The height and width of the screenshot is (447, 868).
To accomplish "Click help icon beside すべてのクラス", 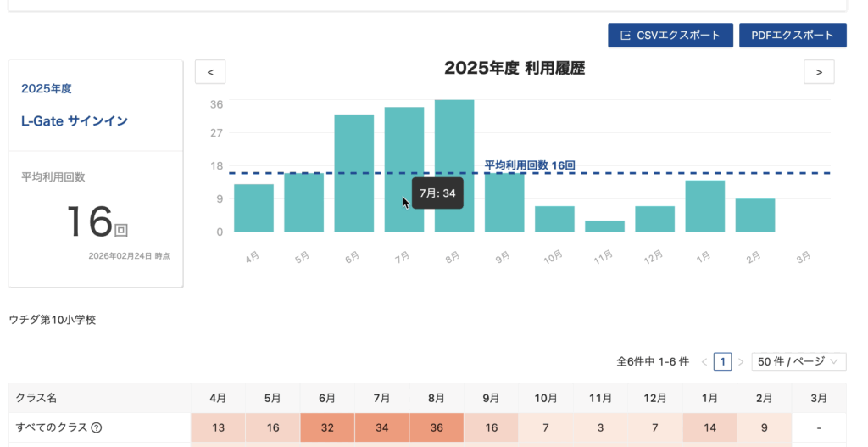I will (x=97, y=427).
